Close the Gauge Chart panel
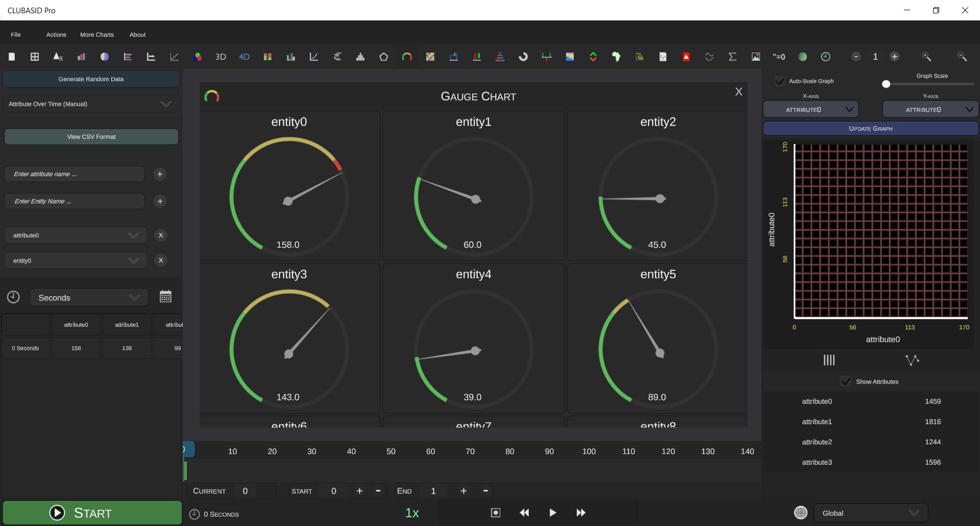Image resolution: width=980 pixels, height=526 pixels. tap(739, 92)
